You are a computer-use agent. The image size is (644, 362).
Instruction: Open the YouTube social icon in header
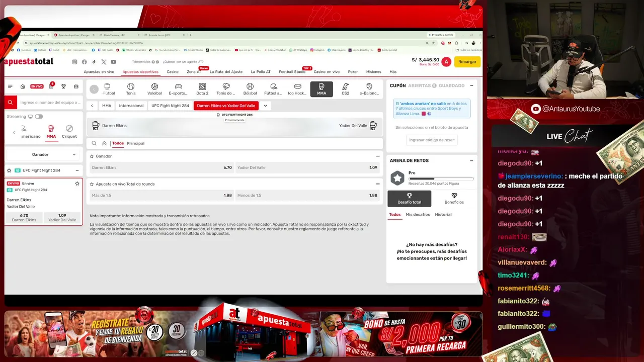tap(113, 62)
